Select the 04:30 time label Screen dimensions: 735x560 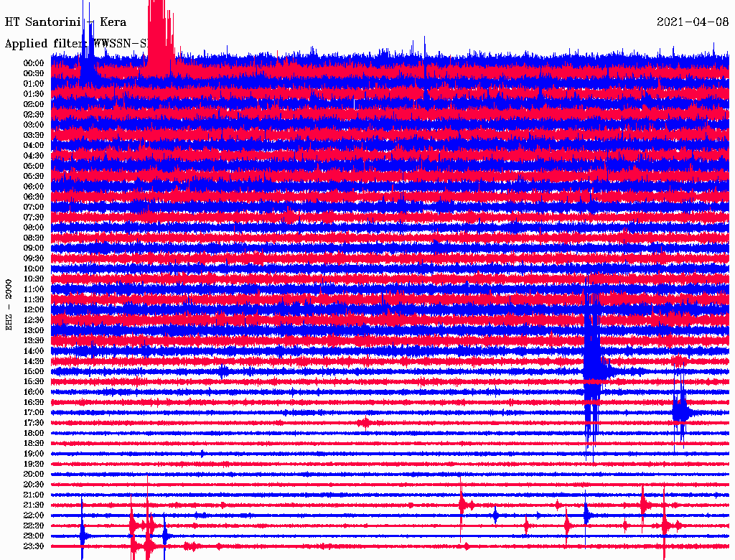(x=34, y=156)
